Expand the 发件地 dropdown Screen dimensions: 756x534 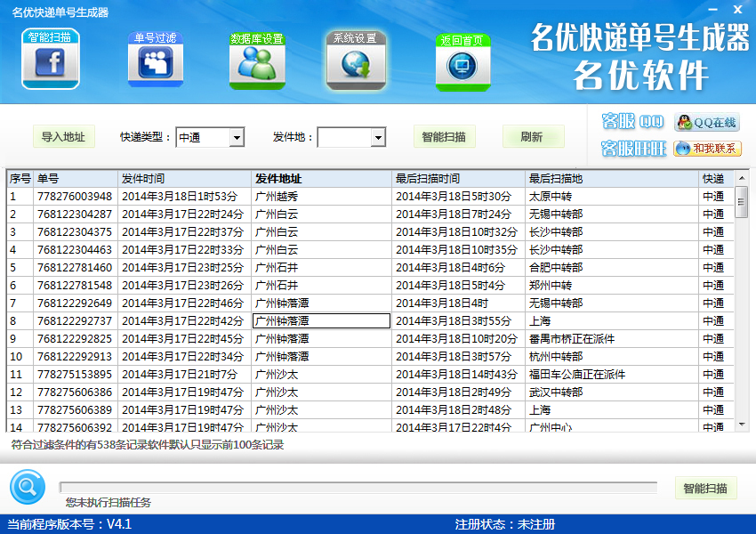click(x=378, y=137)
